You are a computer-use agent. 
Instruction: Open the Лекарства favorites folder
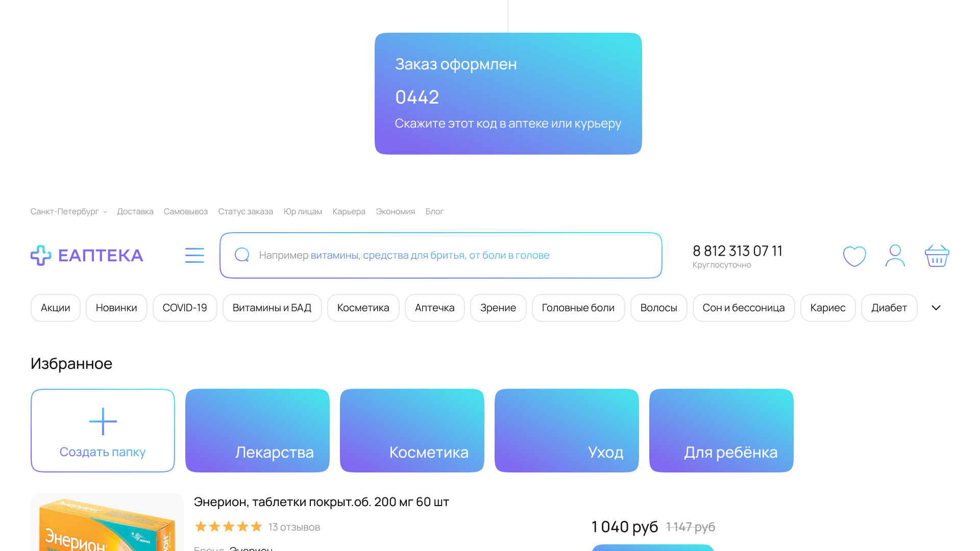pyautogui.click(x=257, y=431)
